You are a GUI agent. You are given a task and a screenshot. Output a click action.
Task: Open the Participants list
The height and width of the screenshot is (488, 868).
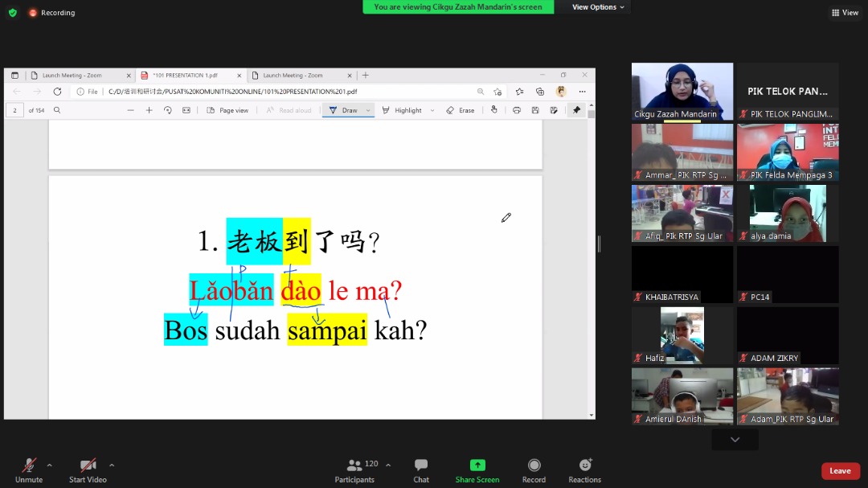[x=357, y=471]
